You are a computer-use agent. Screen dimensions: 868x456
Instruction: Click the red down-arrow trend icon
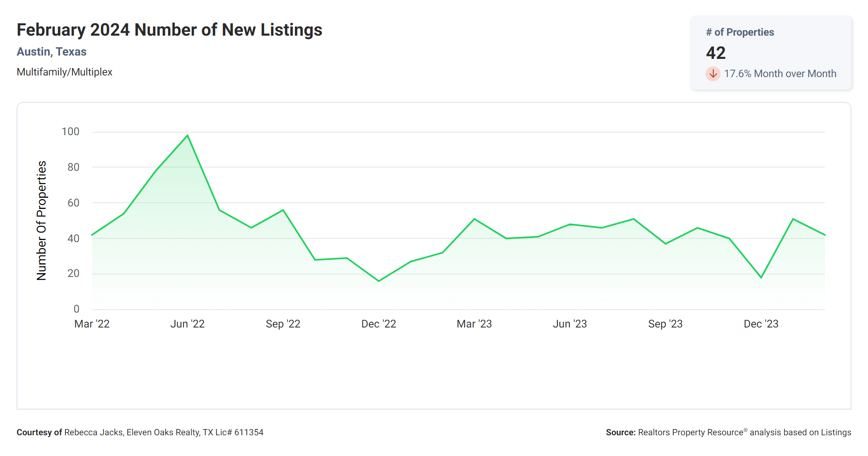[x=713, y=74]
